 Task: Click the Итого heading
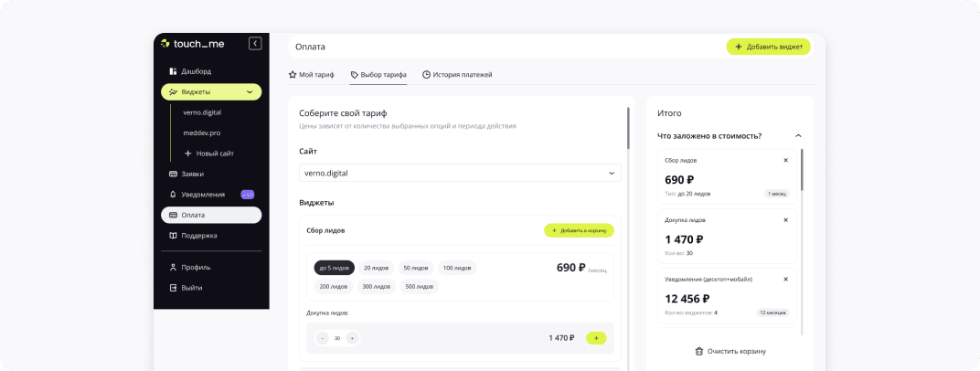point(669,113)
